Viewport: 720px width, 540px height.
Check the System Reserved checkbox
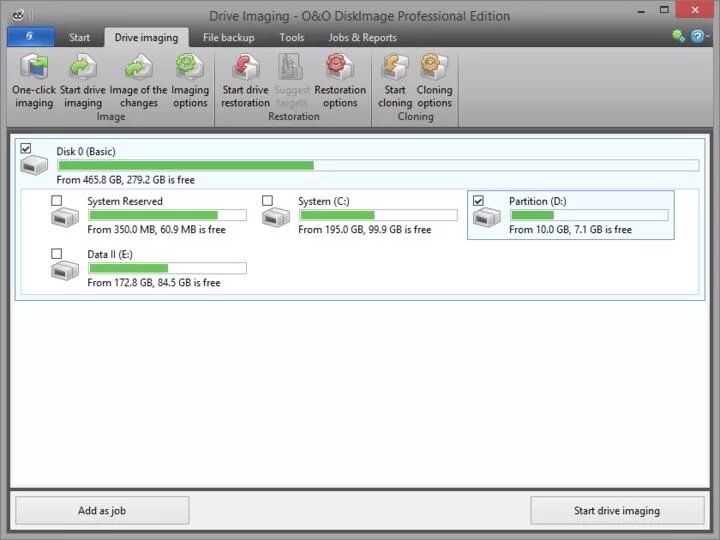(56, 201)
